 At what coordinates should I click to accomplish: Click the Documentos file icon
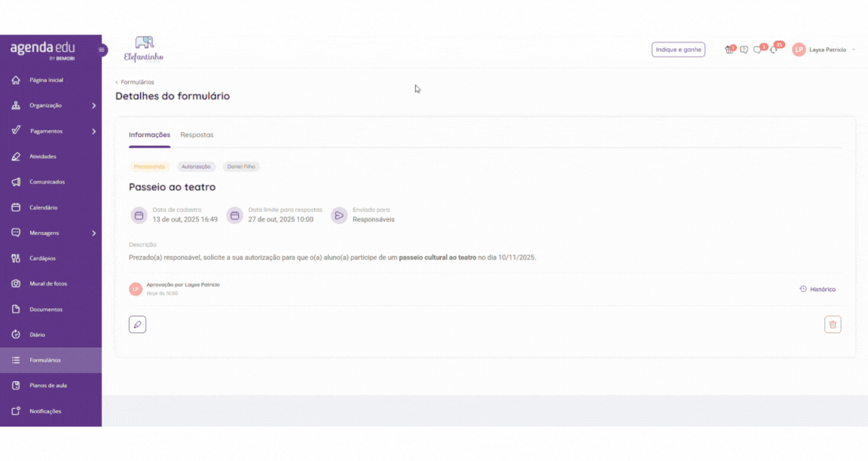click(x=16, y=310)
